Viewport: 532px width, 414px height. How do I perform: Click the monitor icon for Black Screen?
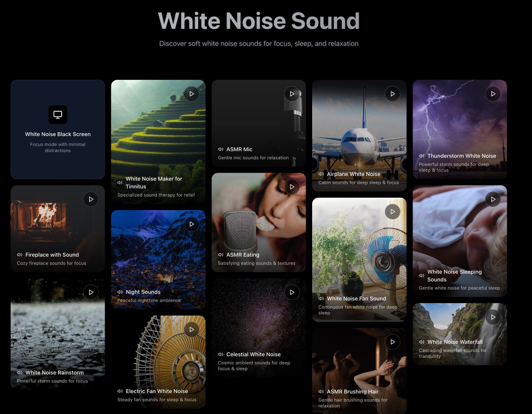pos(58,115)
